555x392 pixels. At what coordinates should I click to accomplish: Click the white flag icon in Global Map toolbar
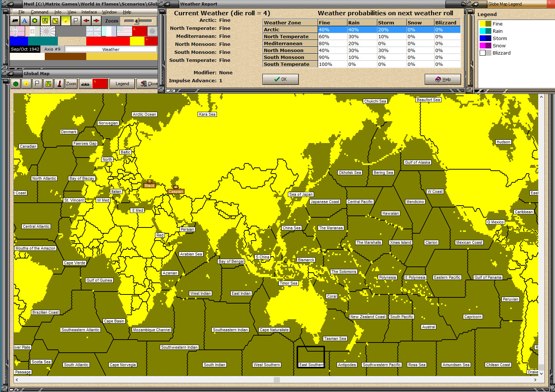pyautogui.click(x=37, y=84)
